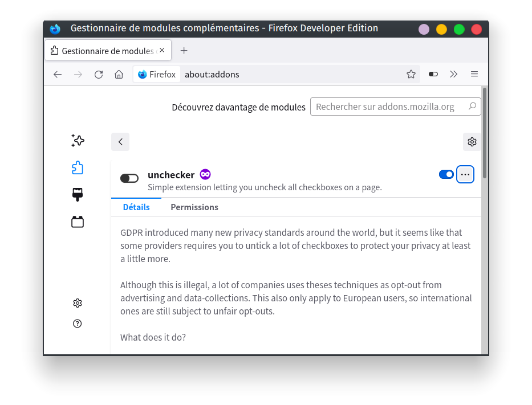Click the unchecker extension icon
This screenshot has height=405, width=532.
[129, 178]
